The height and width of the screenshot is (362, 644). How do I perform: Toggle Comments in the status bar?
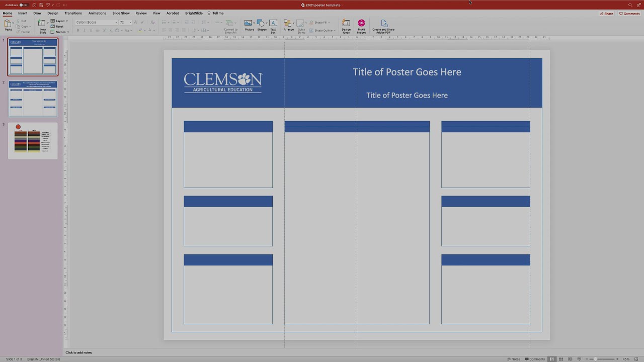pos(535,359)
